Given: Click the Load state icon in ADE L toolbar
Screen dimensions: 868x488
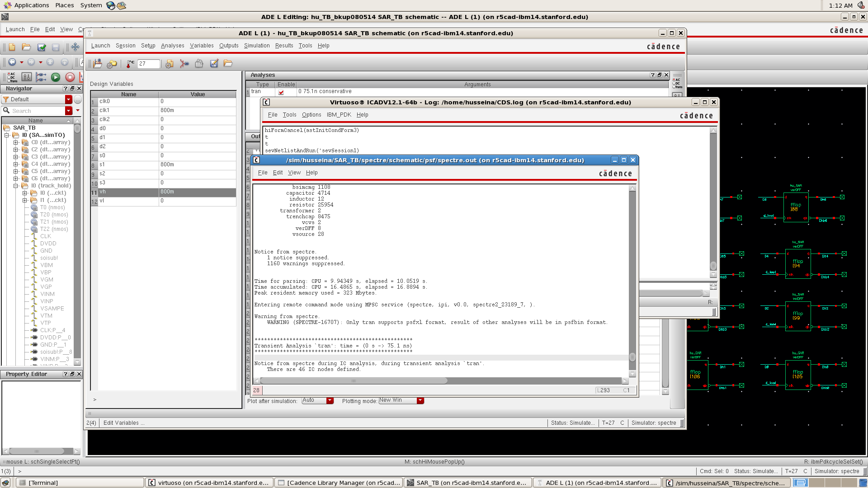Looking at the screenshot, I should coord(97,64).
